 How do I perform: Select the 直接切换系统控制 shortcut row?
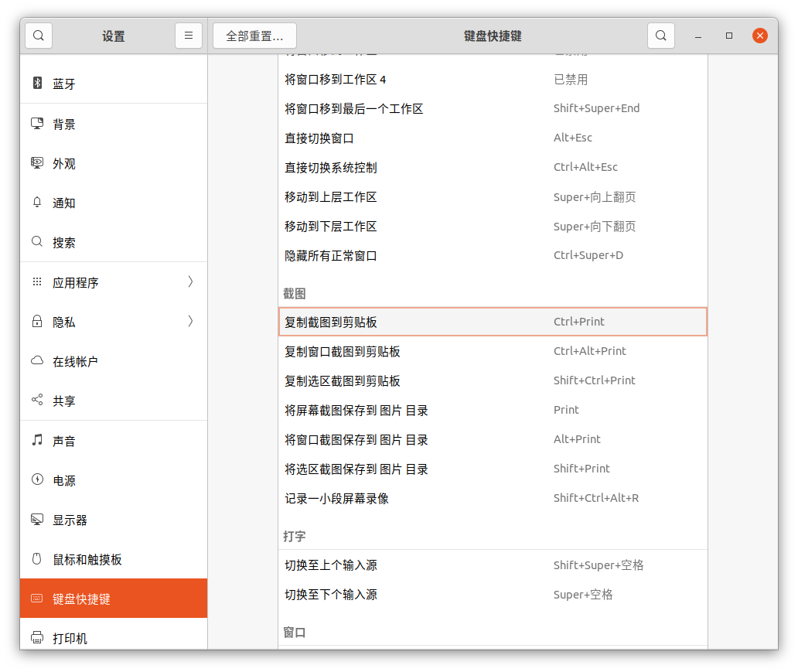click(x=493, y=168)
